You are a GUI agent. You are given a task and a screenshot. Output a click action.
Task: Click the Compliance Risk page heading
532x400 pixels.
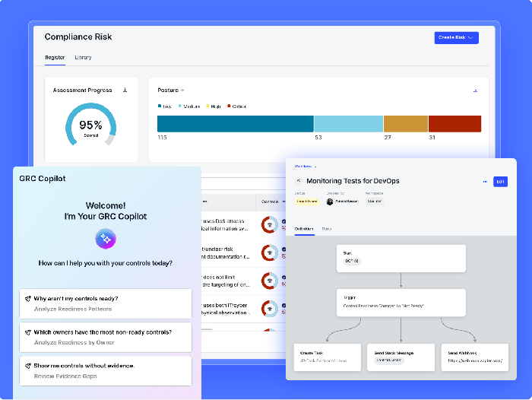[x=78, y=37]
